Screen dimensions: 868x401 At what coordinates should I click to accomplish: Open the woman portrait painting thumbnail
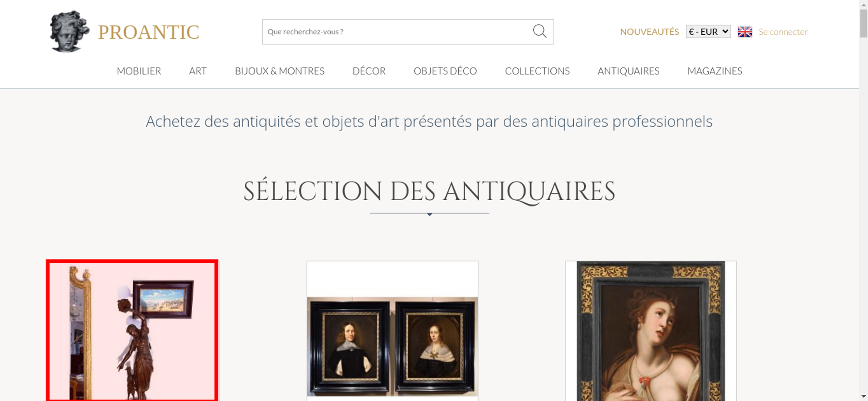[x=651, y=331]
